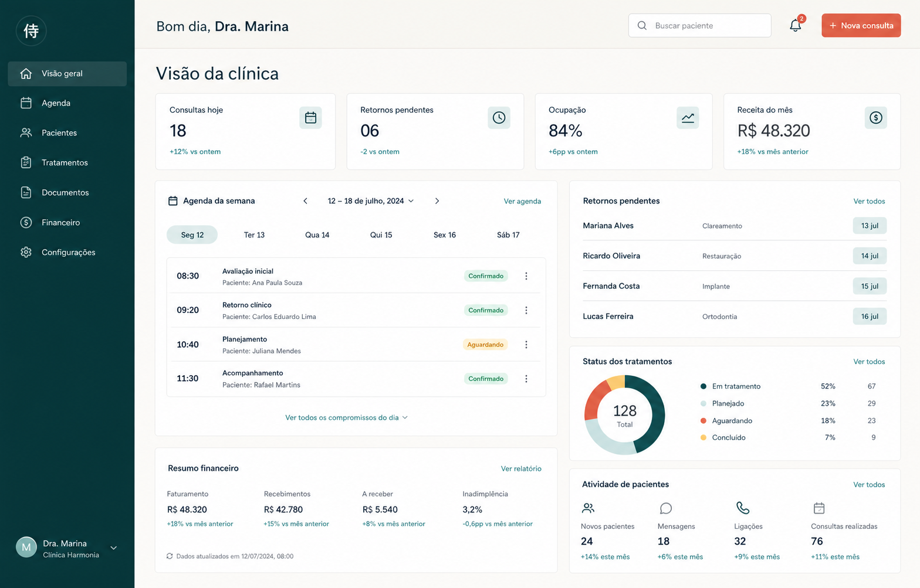920x588 pixels.
Task: Click the Buscar paciente search field
Action: click(x=699, y=25)
